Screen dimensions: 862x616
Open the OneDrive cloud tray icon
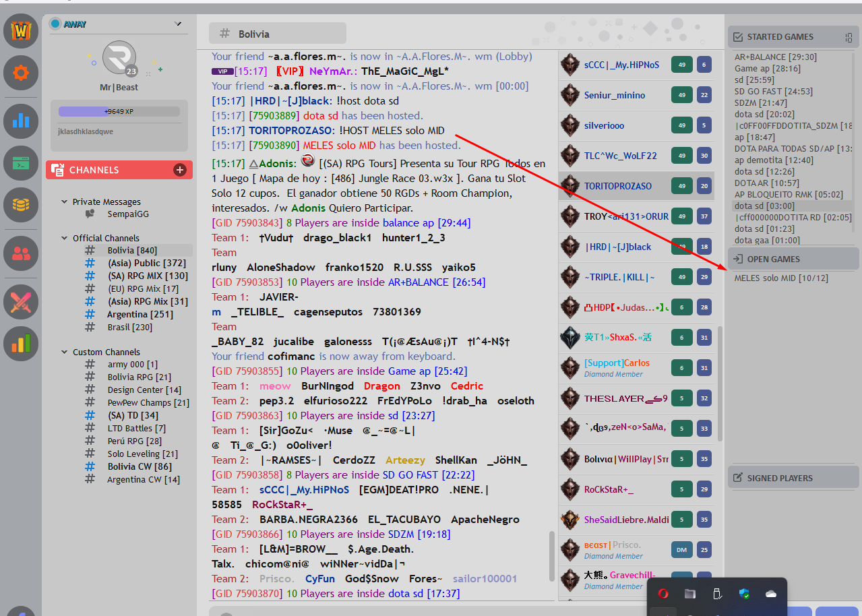click(771, 594)
